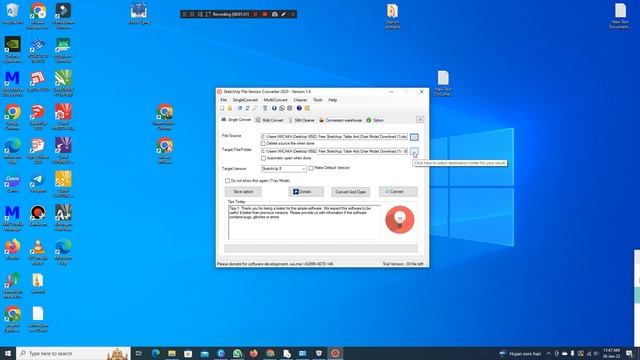Open the Help menu
The height and width of the screenshot is (360, 640).
coord(333,100)
